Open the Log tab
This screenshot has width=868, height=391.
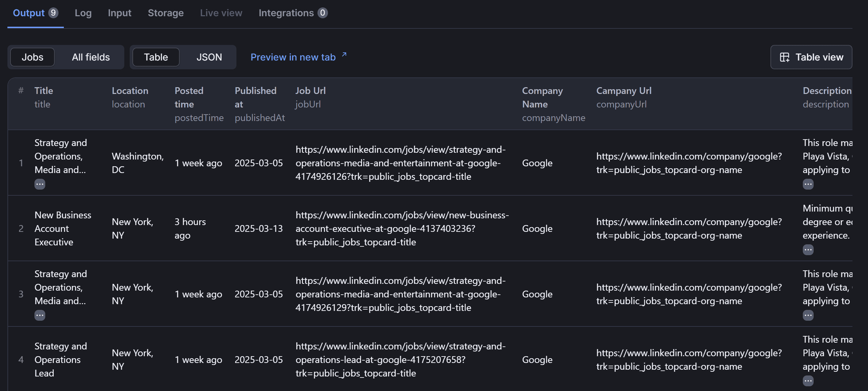tap(83, 13)
